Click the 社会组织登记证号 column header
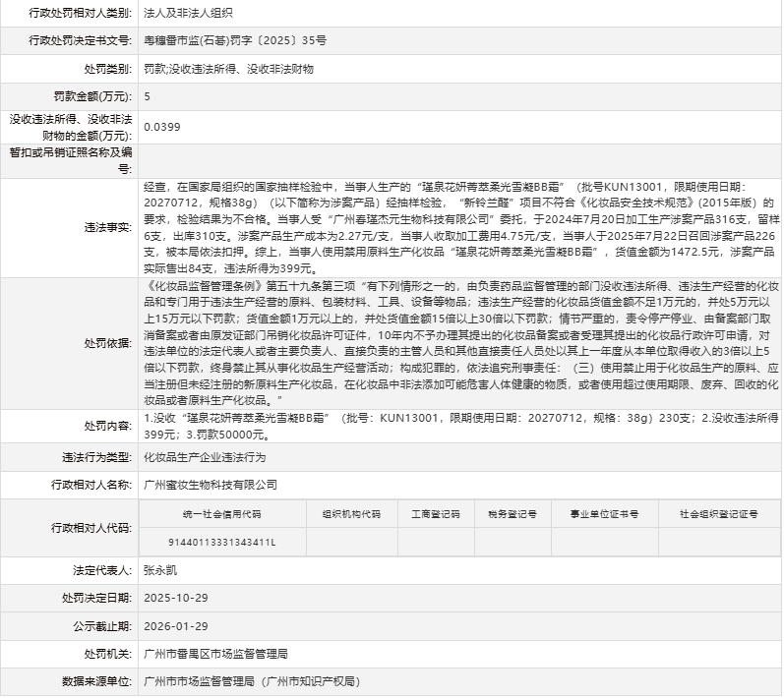This screenshot has height=698, width=784. (718, 513)
